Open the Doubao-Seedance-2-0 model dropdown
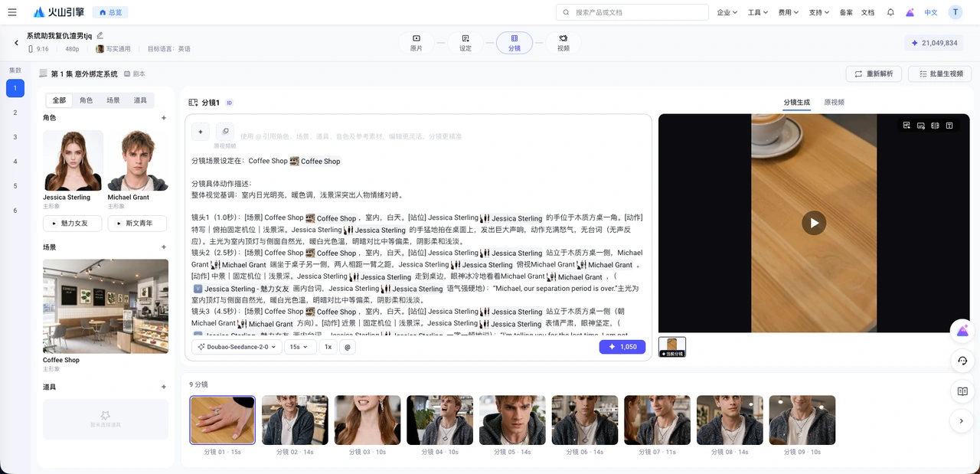Image resolution: width=980 pixels, height=474 pixels. click(236, 347)
